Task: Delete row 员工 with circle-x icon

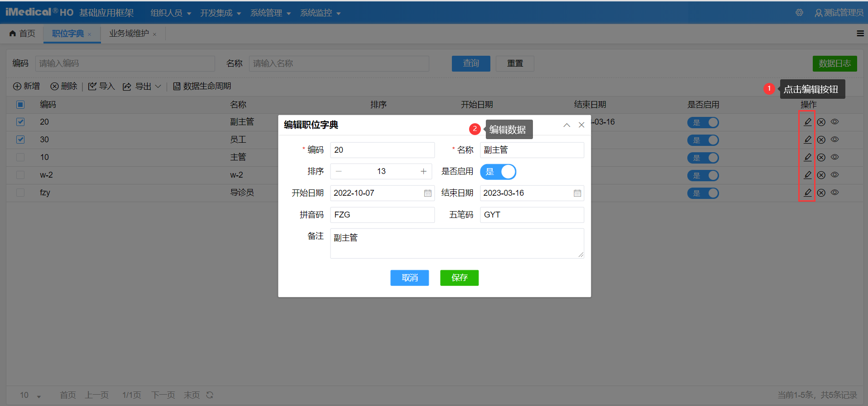Action: pyautogui.click(x=821, y=140)
